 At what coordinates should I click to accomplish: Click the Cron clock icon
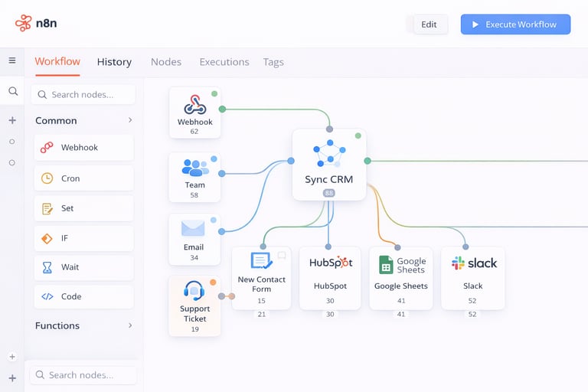[47, 178]
